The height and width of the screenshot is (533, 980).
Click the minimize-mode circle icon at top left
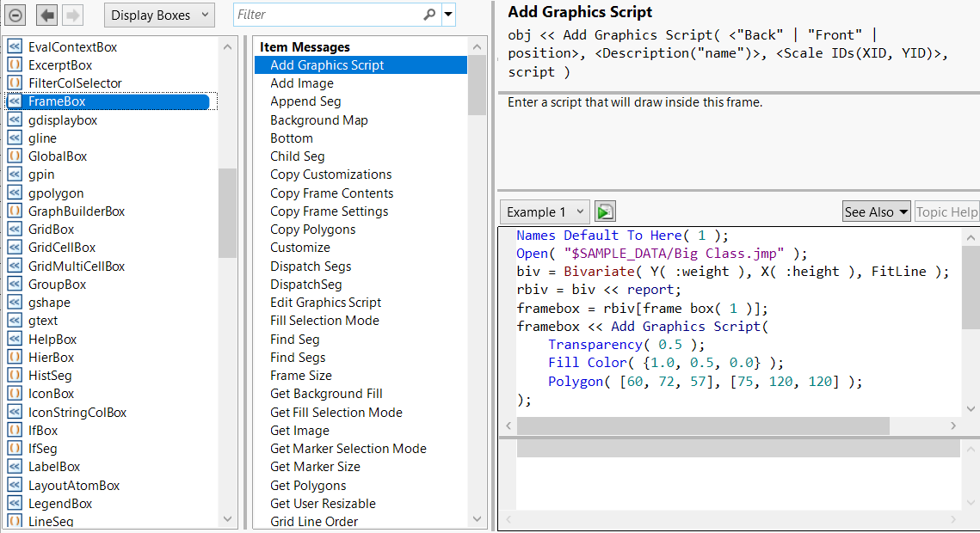pos(15,15)
